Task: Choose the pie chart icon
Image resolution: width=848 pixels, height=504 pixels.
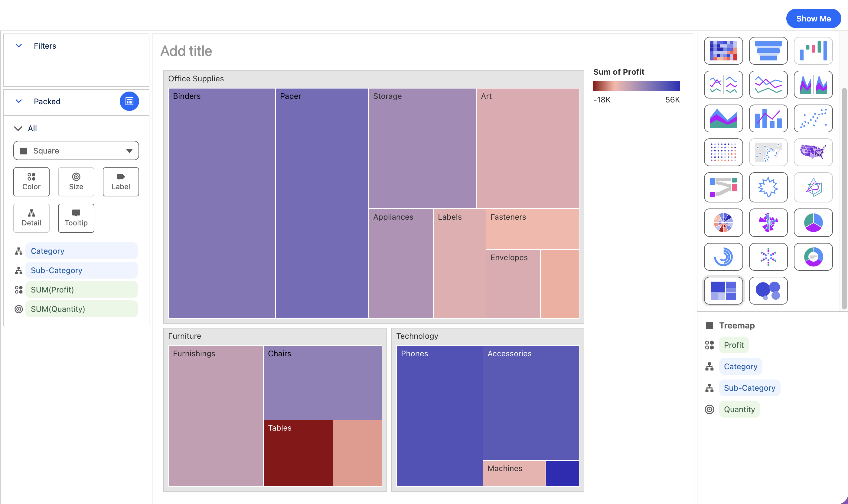Action: [x=813, y=222]
